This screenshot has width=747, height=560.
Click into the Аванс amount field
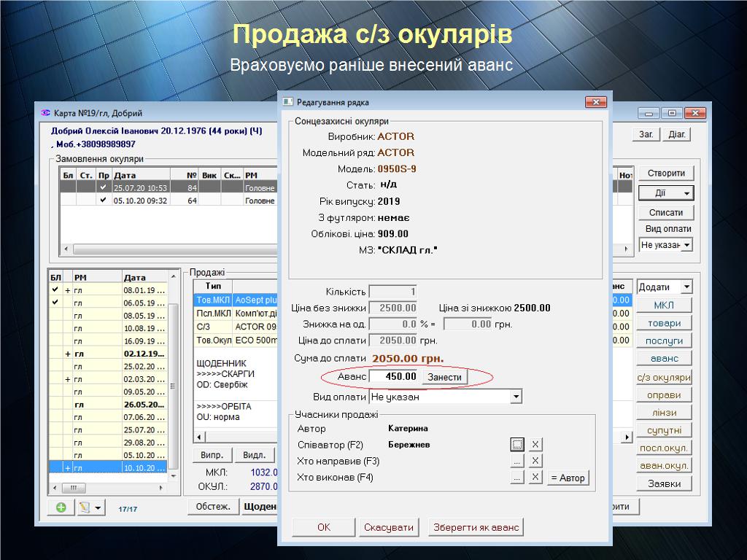point(394,377)
